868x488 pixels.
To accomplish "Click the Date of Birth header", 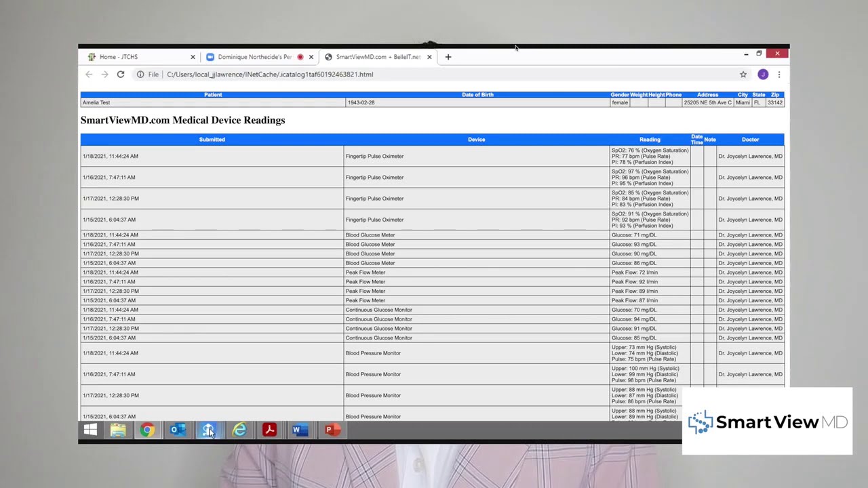I will click(477, 95).
